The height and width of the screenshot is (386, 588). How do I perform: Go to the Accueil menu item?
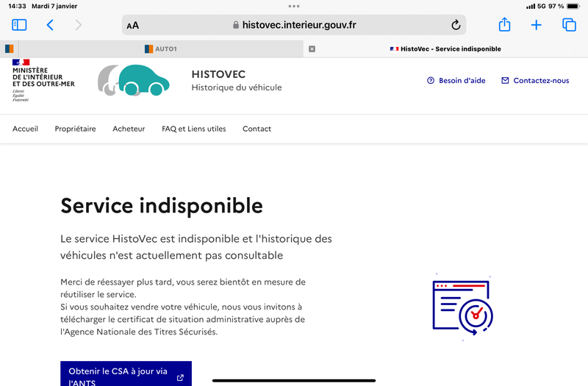pos(25,129)
